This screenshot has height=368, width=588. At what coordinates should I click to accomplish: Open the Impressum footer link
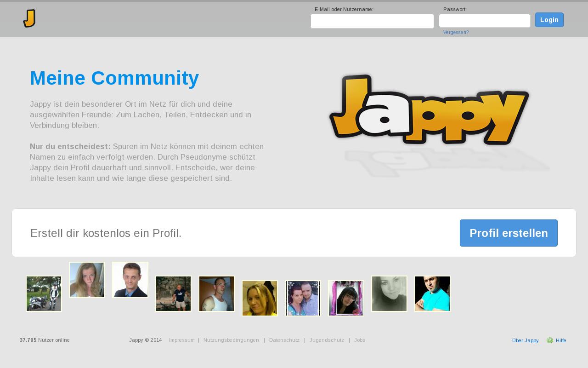(182, 340)
